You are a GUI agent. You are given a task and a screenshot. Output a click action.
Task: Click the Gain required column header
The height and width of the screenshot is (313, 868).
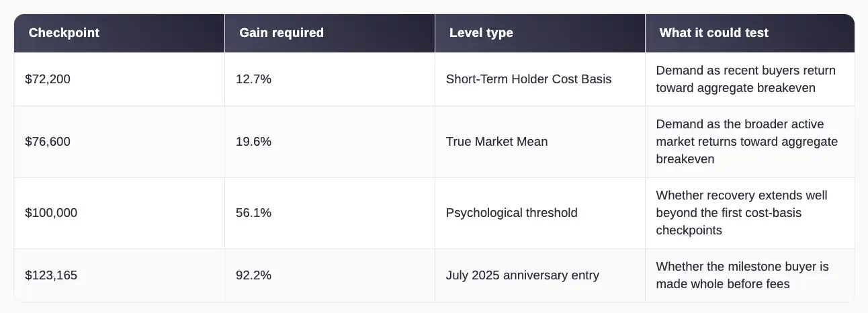tap(330, 33)
